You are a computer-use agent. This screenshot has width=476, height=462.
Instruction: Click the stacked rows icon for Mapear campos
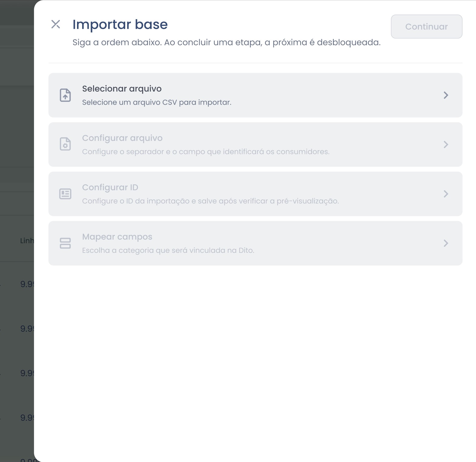[x=65, y=243]
